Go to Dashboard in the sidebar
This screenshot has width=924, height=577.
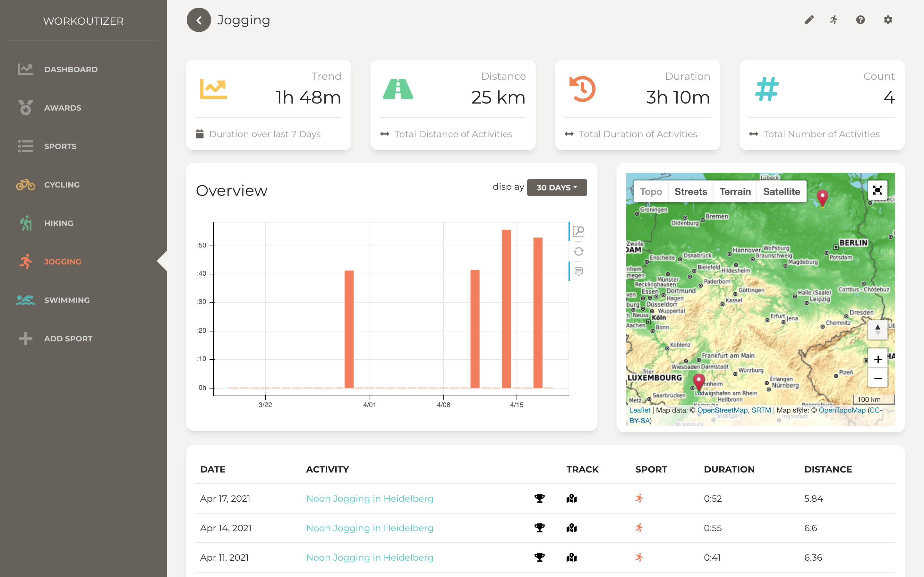click(71, 70)
